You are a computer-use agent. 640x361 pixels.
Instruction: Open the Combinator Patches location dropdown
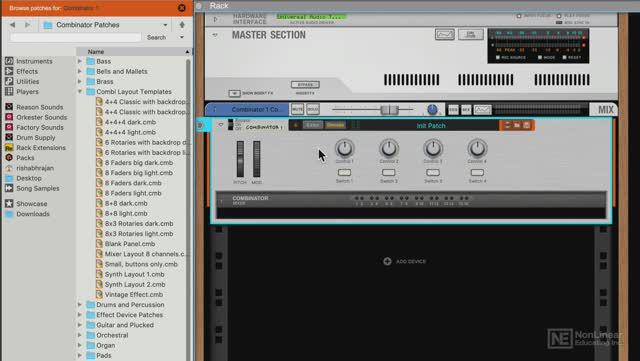(x=106, y=25)
